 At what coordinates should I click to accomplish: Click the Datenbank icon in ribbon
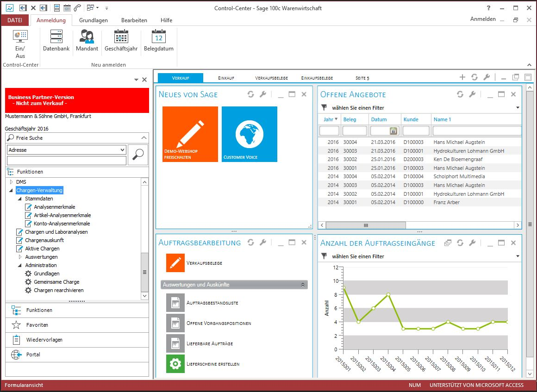click(56, 37)
